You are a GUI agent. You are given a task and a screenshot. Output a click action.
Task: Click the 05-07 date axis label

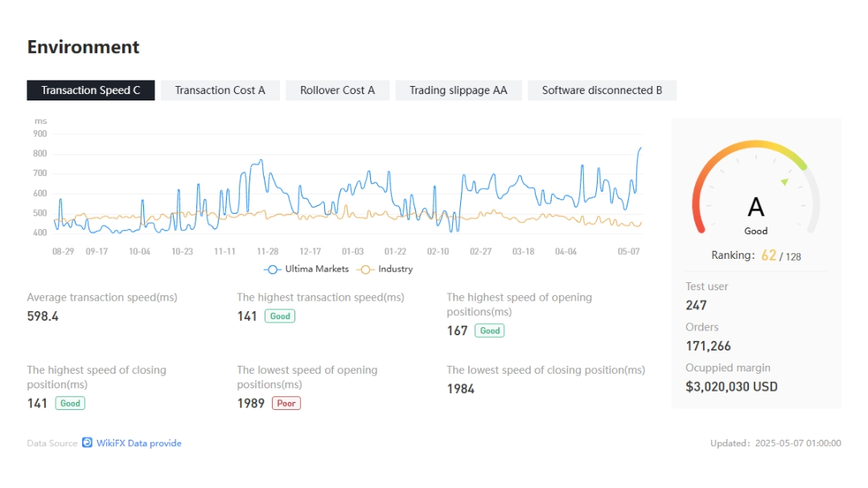coord(629,252)
